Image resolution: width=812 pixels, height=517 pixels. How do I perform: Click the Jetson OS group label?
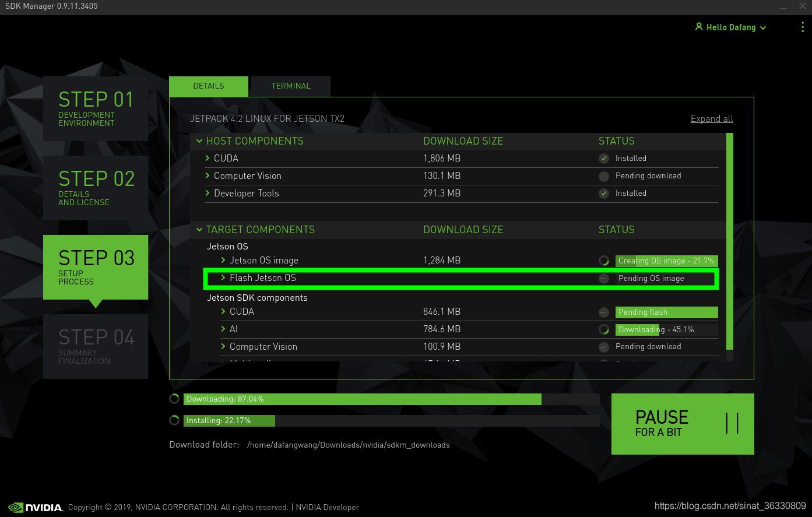tap(227, 247)
